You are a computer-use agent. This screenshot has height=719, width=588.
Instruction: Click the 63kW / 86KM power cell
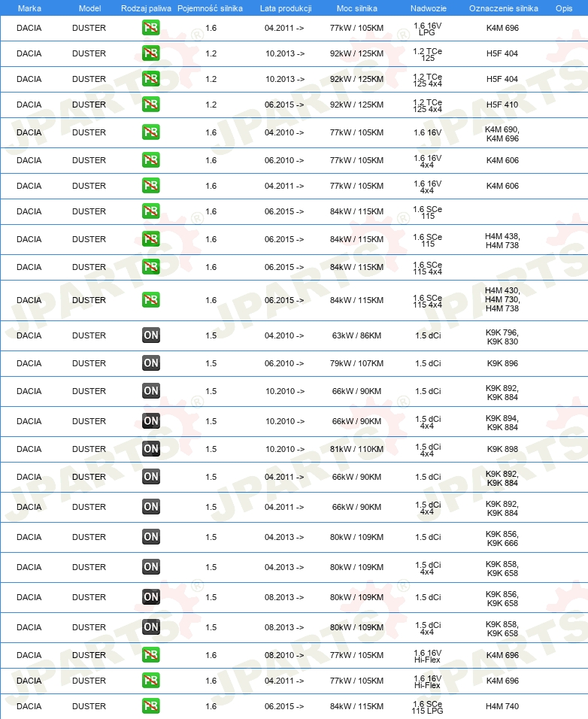(356, 335)
